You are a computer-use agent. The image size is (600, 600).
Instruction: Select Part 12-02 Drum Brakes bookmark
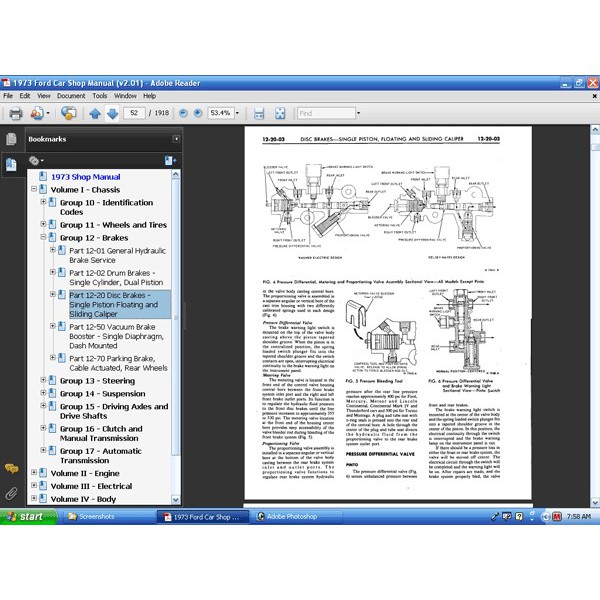point(116,277)
